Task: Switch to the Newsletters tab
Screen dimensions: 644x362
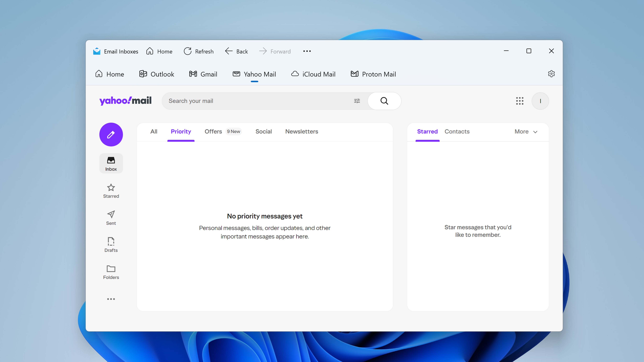Action: pyautogui.click(x=301, y=132)
